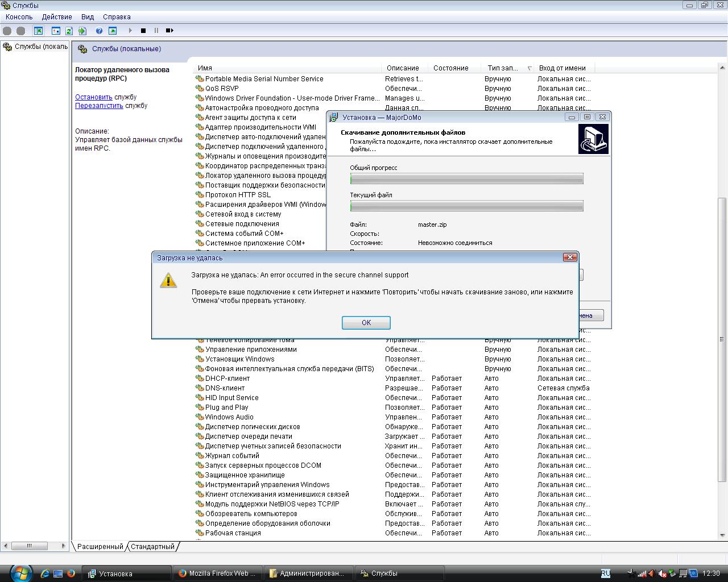Launch Internet Explorer from quick launch
Viewport: 728px width, 582px height.
45,573
